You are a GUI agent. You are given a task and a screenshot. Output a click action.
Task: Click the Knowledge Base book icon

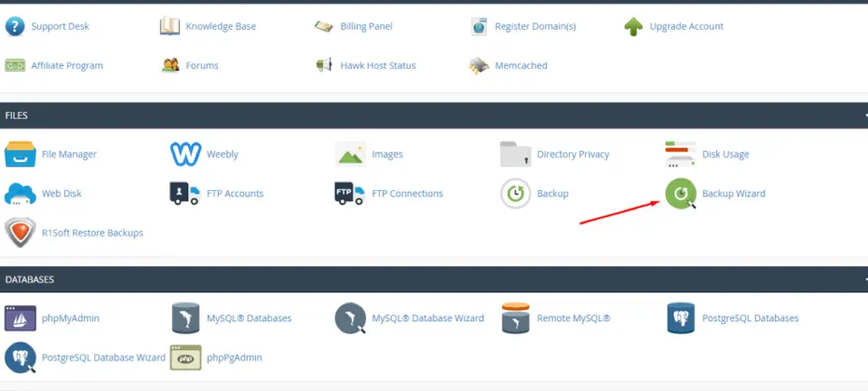coord(170,26)
